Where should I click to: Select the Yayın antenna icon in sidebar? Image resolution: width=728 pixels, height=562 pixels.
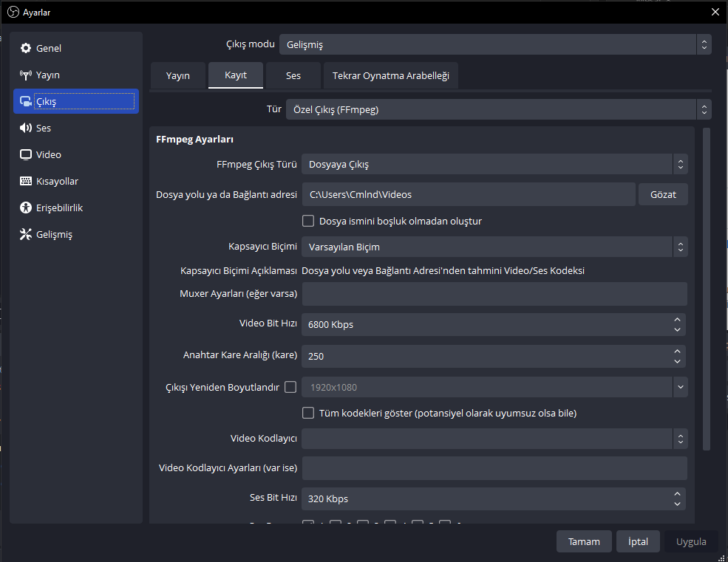coord(26,75)
